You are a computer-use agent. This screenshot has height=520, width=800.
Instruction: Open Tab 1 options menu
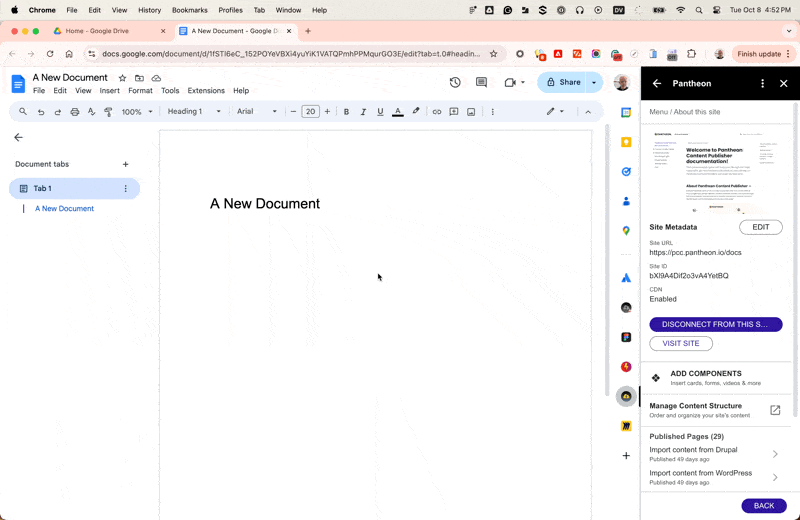126,189
